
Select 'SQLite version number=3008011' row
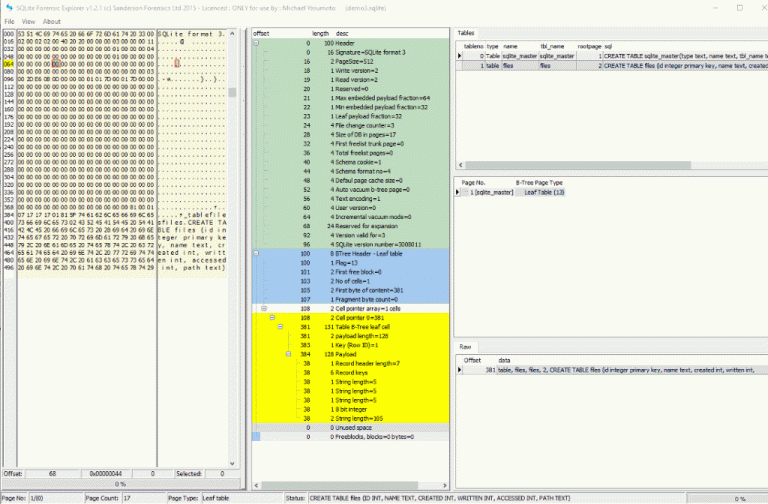pos(350,244)
